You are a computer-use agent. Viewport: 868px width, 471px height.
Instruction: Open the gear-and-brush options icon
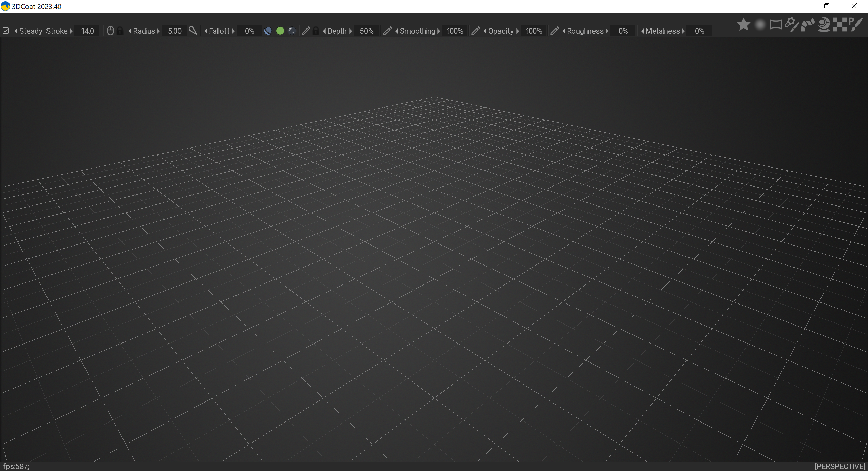click(792, 24)
